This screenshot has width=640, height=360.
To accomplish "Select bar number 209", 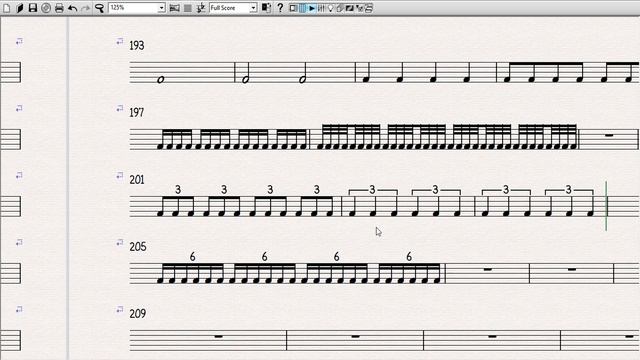I will pos(138,313).
